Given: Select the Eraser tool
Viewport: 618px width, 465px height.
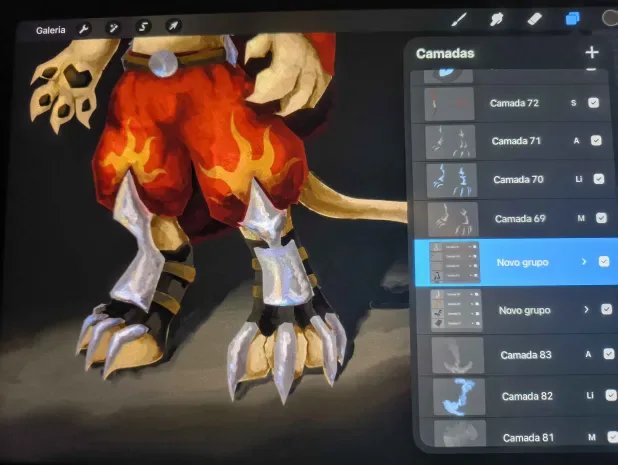Looking at the screenshot, I should click(534, 19).
